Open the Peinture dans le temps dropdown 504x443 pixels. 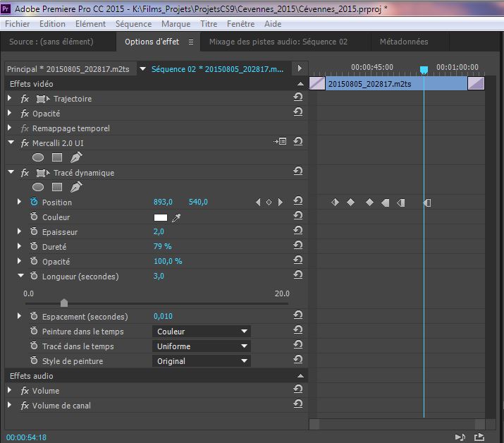(202, 332)
